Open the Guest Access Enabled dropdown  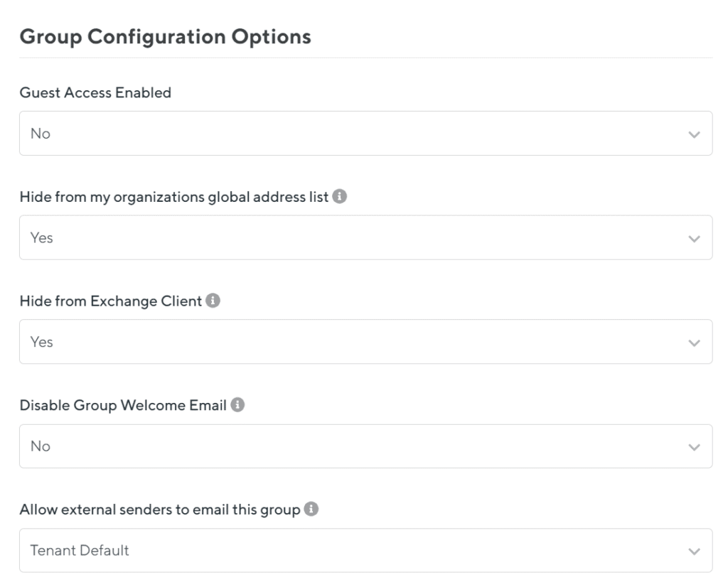[x=364, y=133]
